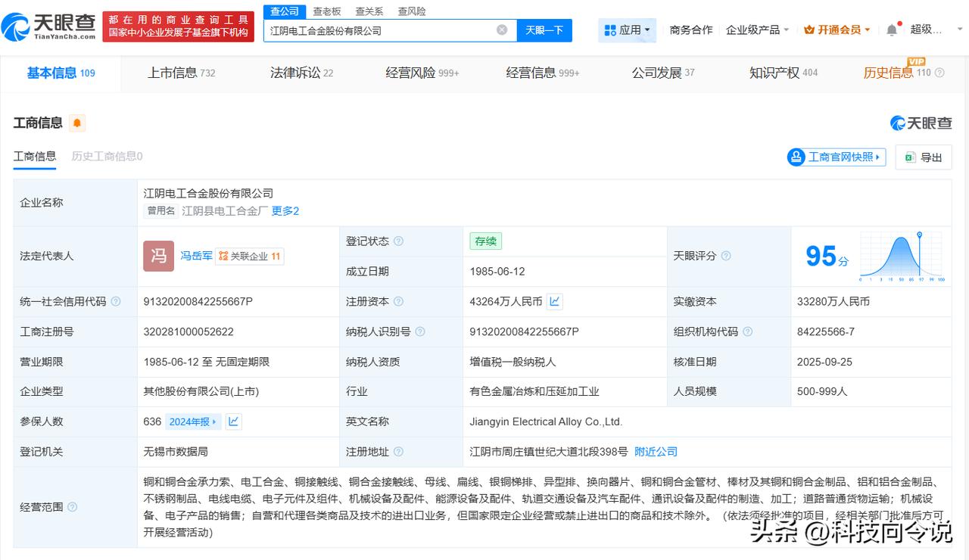Open notifications bell icon
The height and width of the screenshot is (560, 969).
tap(892, 30)
